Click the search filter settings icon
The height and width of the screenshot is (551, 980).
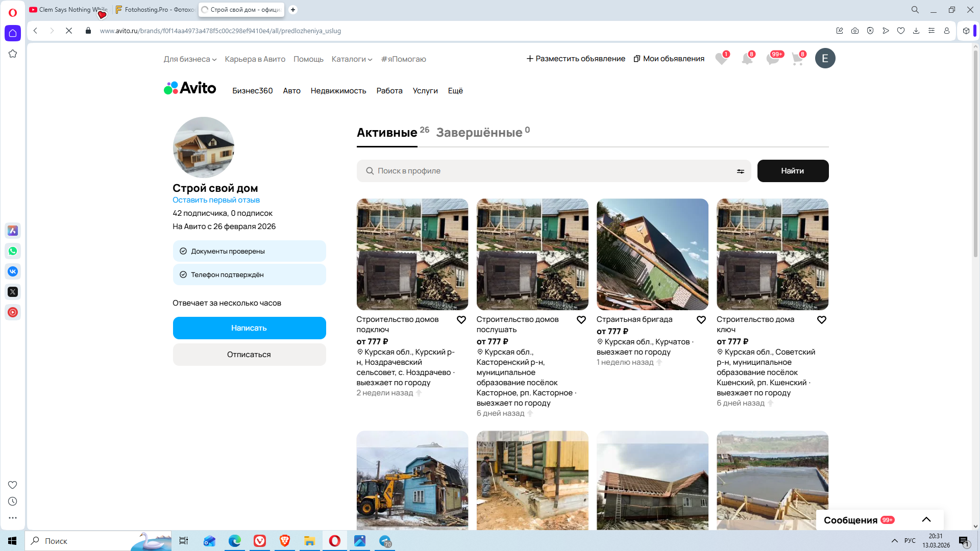740,171
